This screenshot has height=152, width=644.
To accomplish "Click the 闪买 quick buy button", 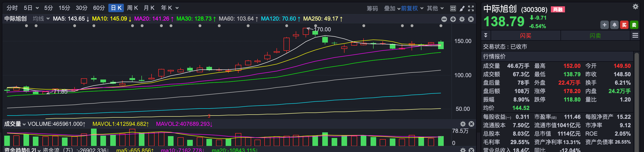I will coord(526,35).
